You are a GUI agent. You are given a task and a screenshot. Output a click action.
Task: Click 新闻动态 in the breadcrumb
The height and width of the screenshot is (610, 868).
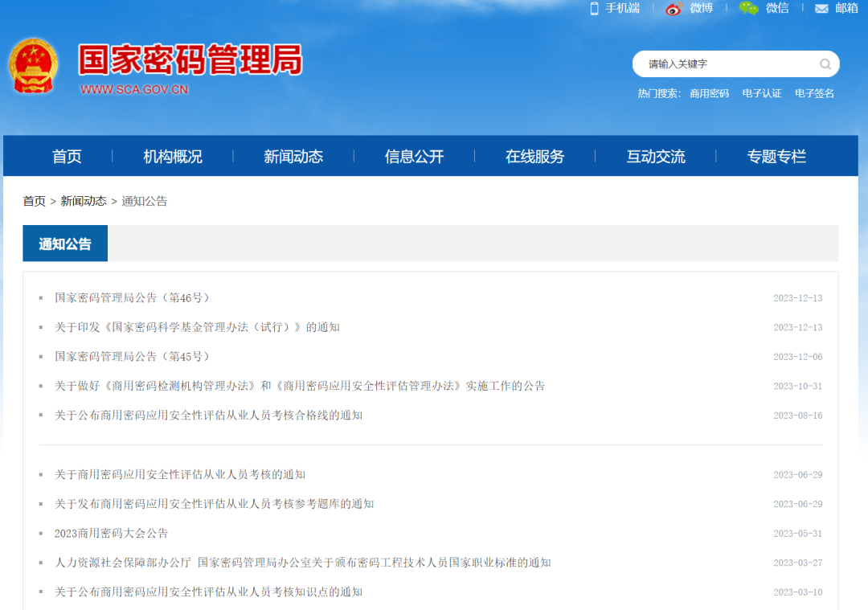click(x=84, y=201)
